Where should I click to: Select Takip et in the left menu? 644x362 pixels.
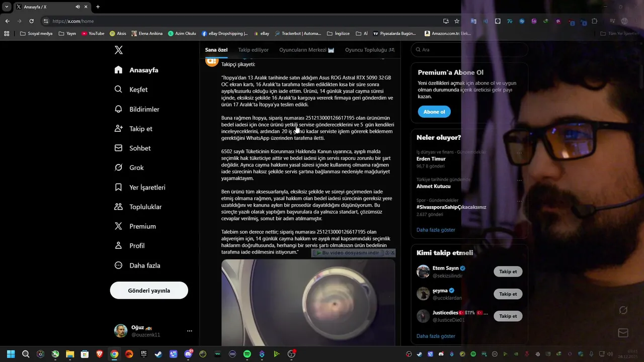(133, 129)
